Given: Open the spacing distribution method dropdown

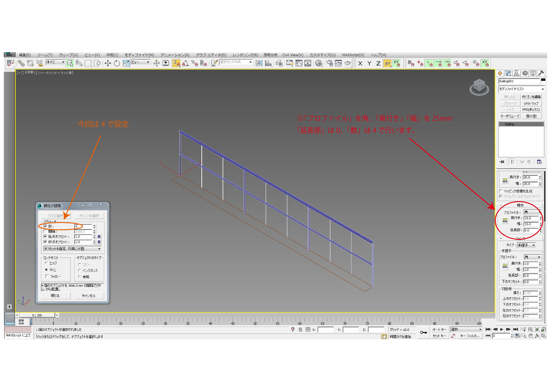Looking at the screenshot, I should [72, 249].
